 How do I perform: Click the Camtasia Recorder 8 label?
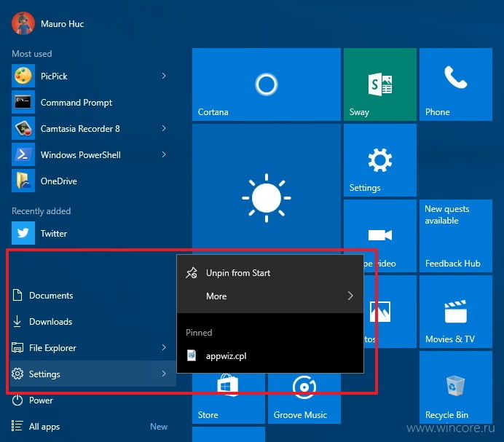tap(80, 129)
